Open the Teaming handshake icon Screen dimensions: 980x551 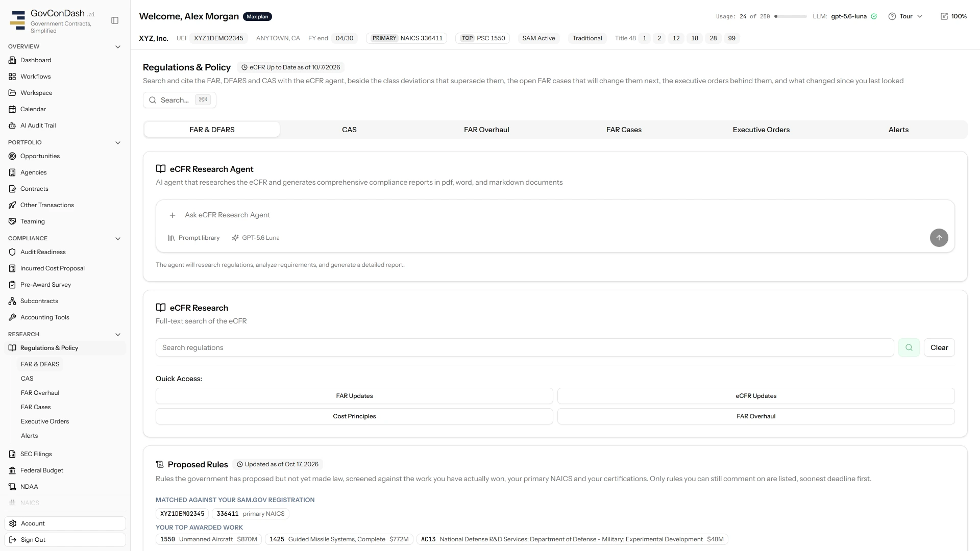pos(12,221)
